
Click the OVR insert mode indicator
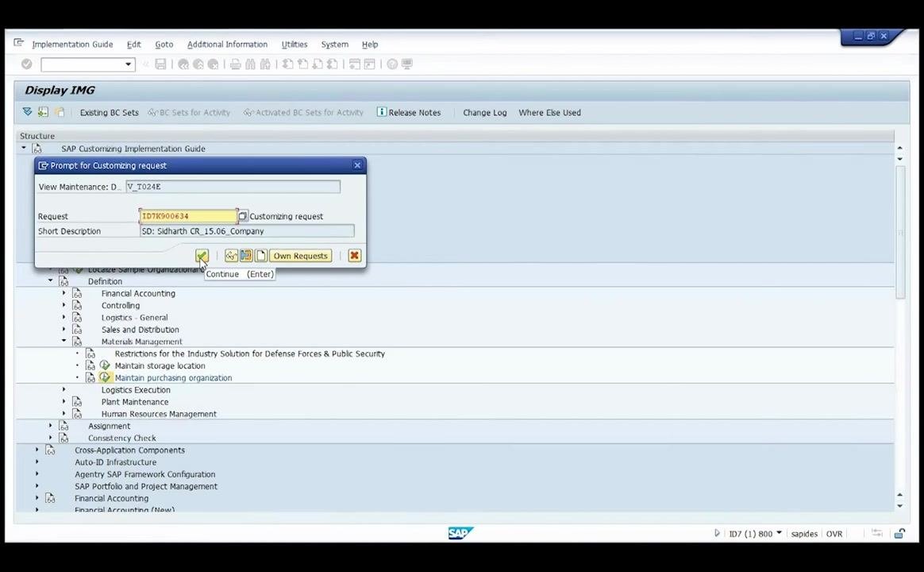coord(834,534)
